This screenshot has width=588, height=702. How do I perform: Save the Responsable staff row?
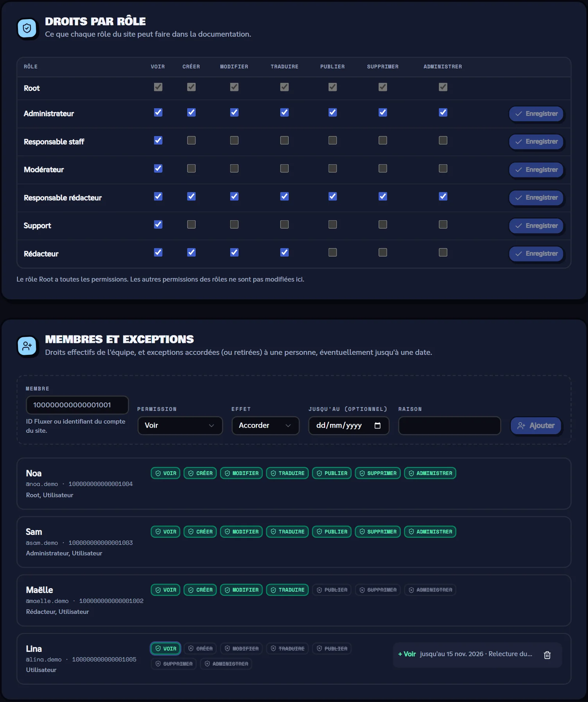pos(536,142)
